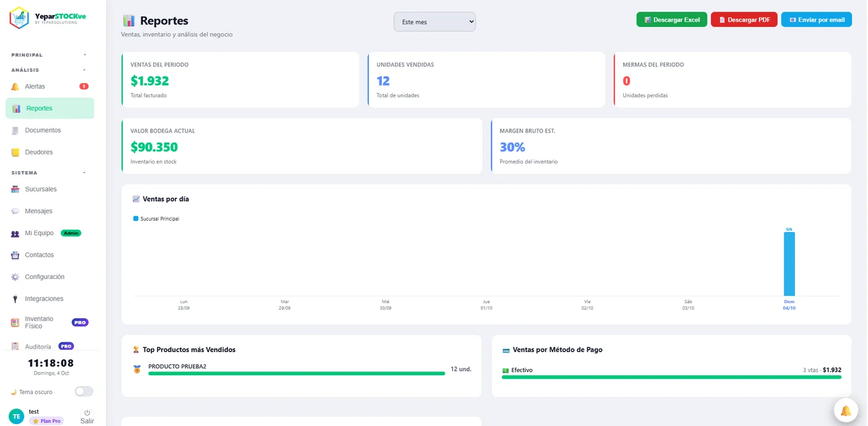Viewport: 868px width, 426px height.
Task: Open the Sucursales store icon
Action: click(x=15, y=189)
